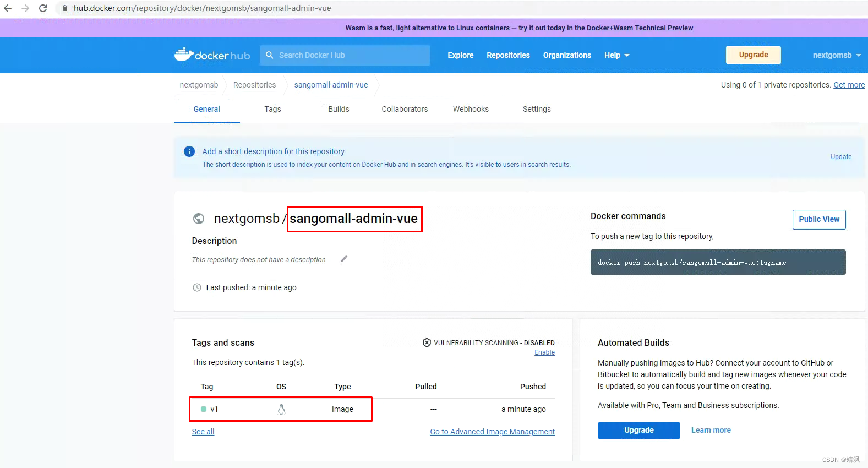
Task: Open Go to Advanced Image Management
Action: click(x=492, y=432)
